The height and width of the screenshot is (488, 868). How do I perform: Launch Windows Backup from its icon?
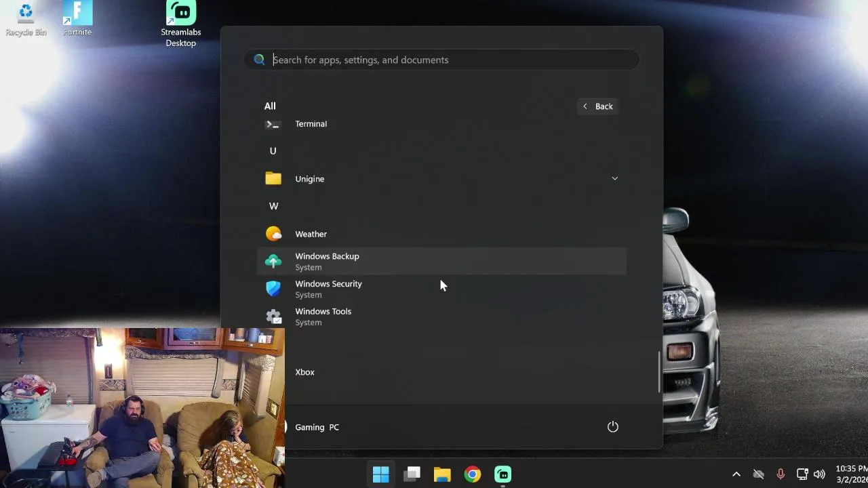[273, 262]
